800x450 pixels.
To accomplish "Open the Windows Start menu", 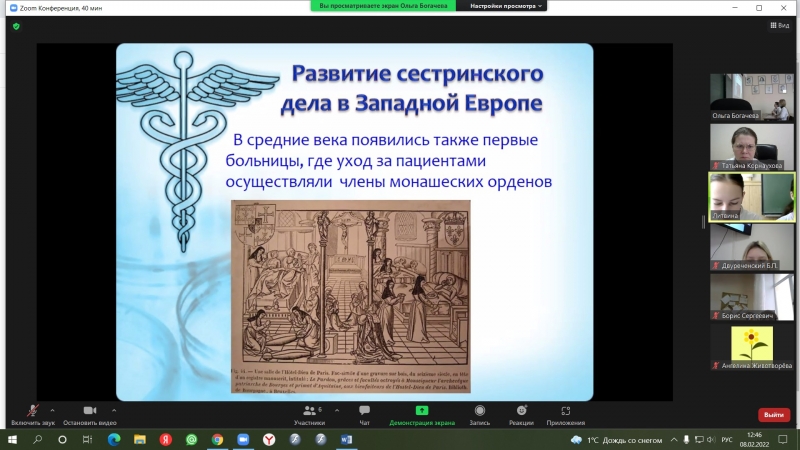I will [12, 439].
